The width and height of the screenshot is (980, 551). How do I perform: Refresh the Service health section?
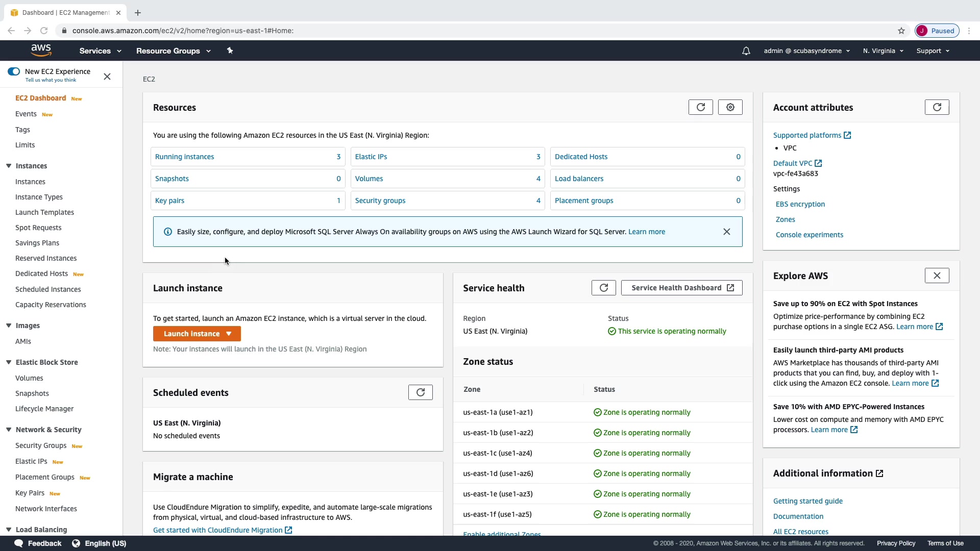(603, 288)
